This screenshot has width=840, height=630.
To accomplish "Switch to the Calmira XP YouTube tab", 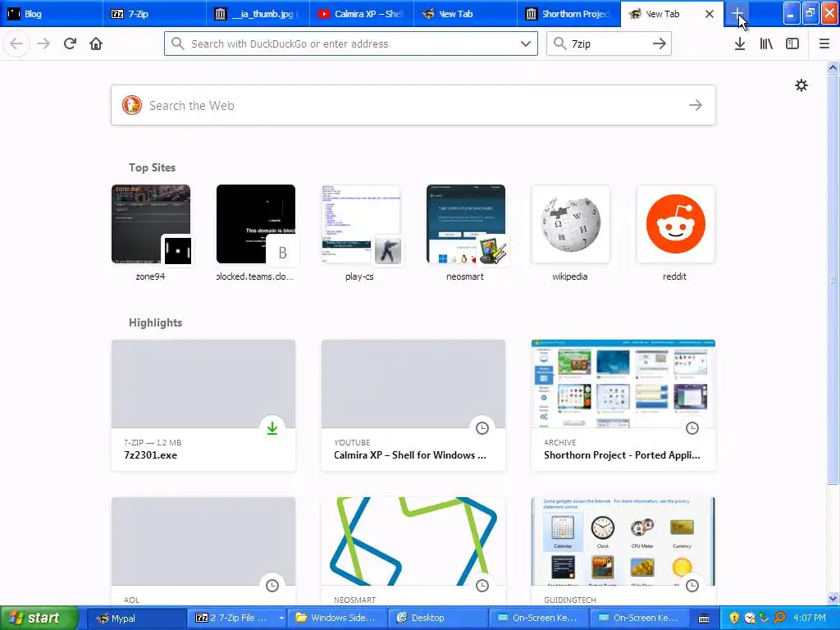I will pyautogui.click(x=362, y=14).
